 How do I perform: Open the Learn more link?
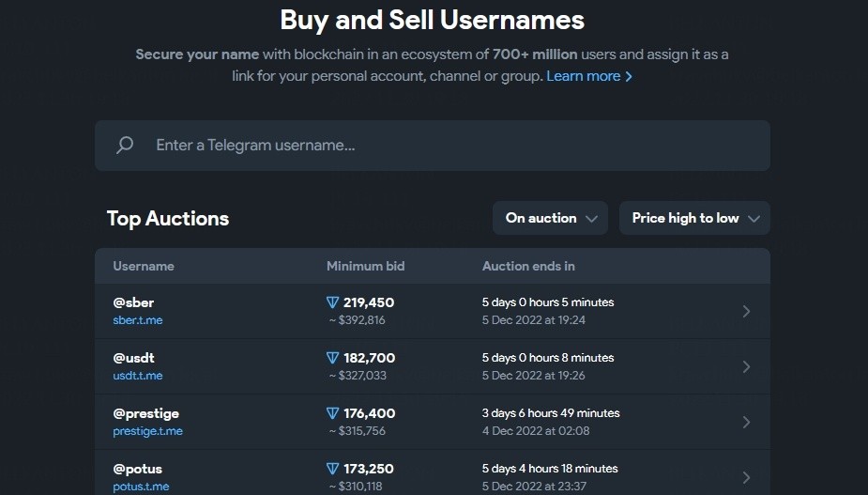589,76
